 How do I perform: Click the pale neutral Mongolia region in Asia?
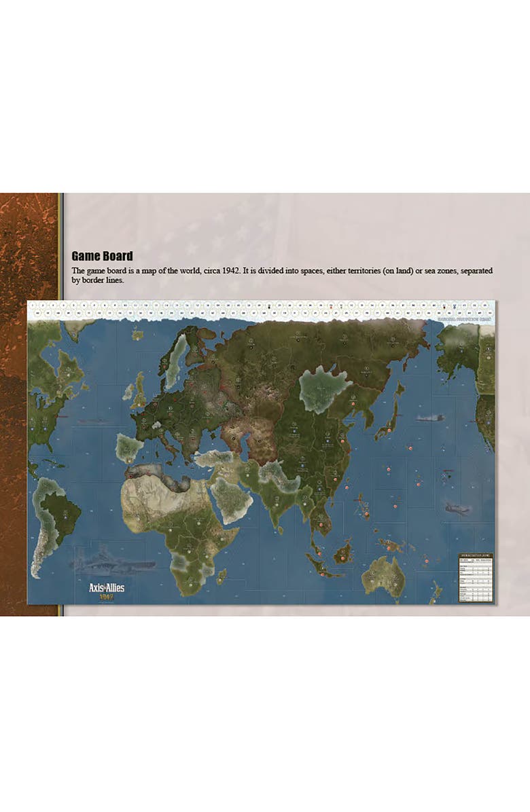tap(324, 389)
